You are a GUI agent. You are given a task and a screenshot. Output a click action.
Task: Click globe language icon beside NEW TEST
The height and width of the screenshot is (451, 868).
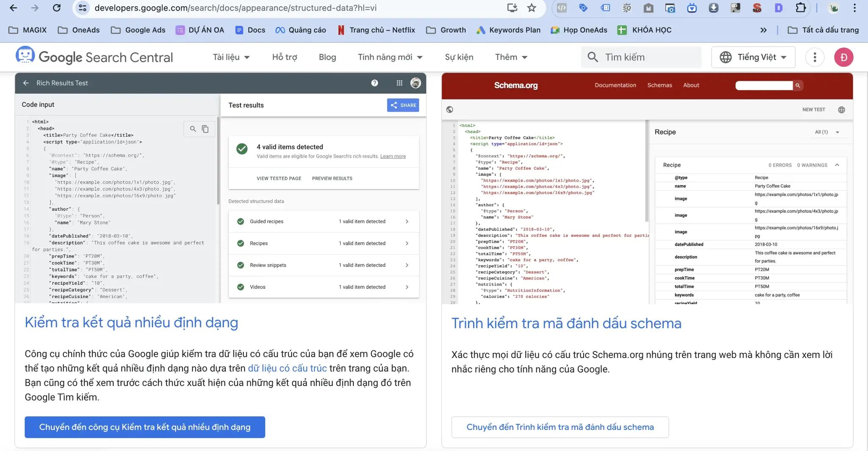coord(841,110)
